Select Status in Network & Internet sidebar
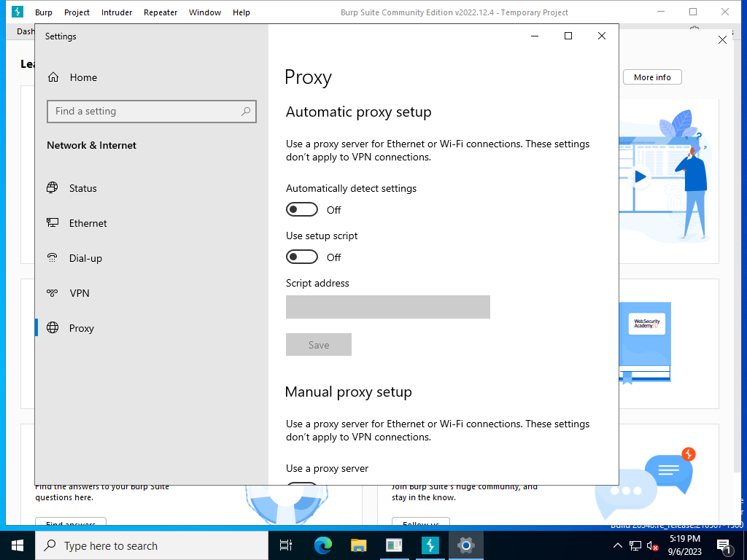 point(72,188)
